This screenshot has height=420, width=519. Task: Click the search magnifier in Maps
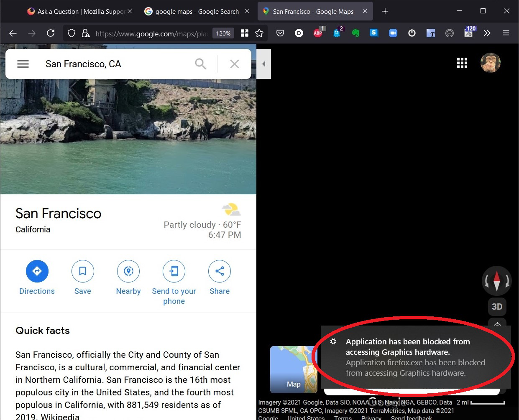click(201, 64)
